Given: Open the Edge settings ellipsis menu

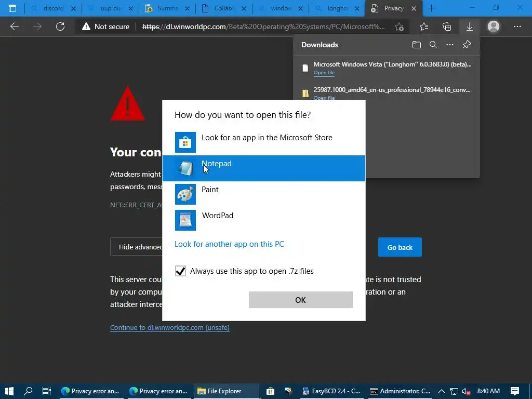Looking at the screenshot, I should pos(517,26).
